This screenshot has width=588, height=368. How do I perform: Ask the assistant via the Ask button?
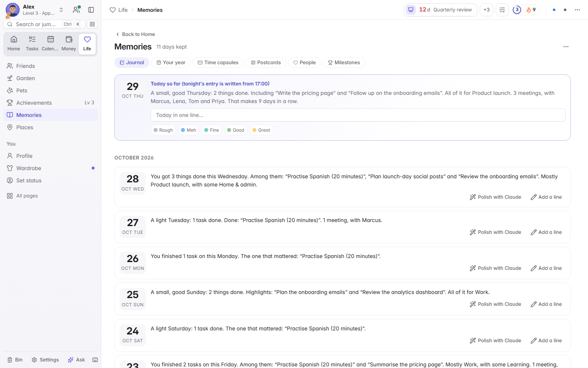click(x=76, y=360)
